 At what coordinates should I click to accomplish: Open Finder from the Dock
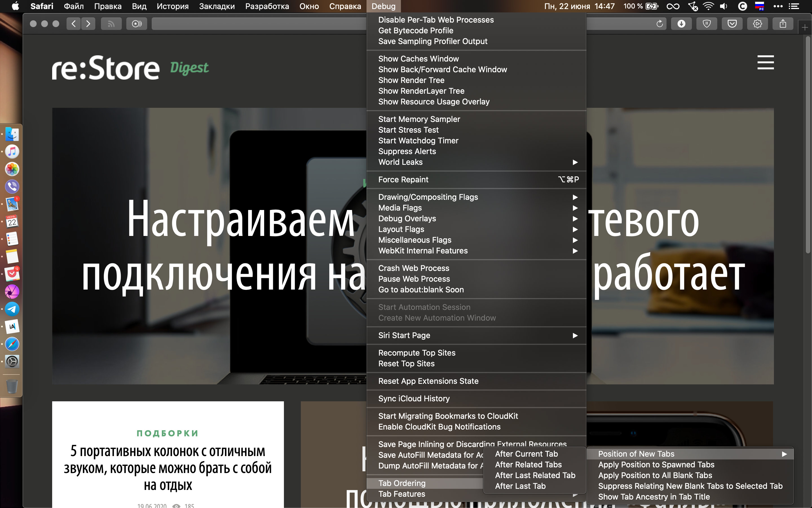12,134
